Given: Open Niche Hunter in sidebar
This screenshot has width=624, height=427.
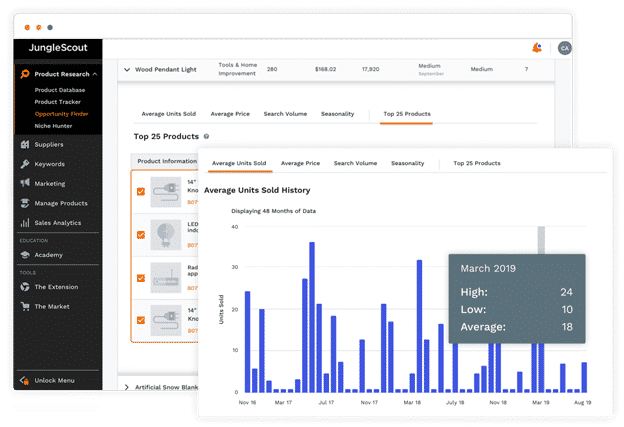Looking at the screenshot, I should (x=53, y=126).
